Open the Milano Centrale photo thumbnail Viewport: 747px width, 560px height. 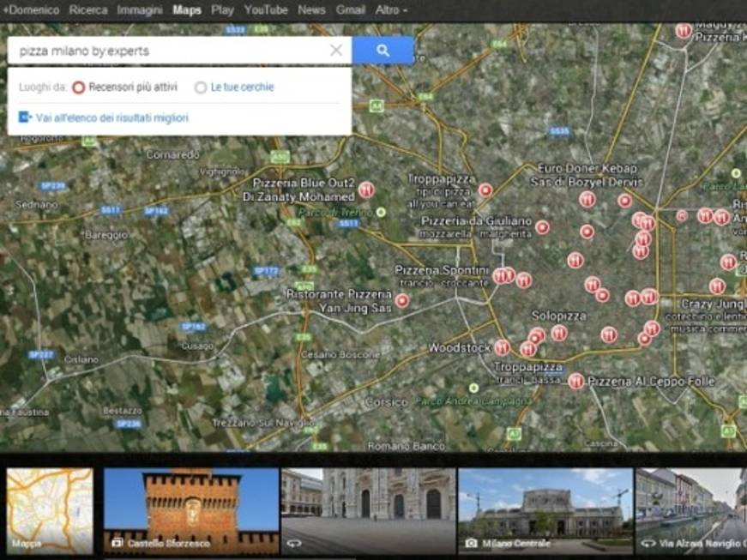pyautogui.click(x=545, y=511)
